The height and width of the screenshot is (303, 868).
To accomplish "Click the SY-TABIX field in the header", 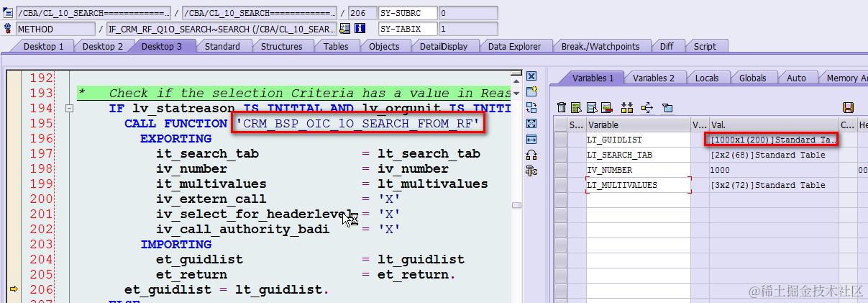I will click(x=407, y=29).
